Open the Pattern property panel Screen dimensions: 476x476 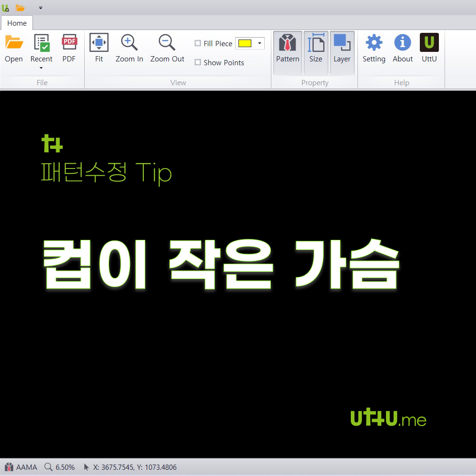pos(288,50)
